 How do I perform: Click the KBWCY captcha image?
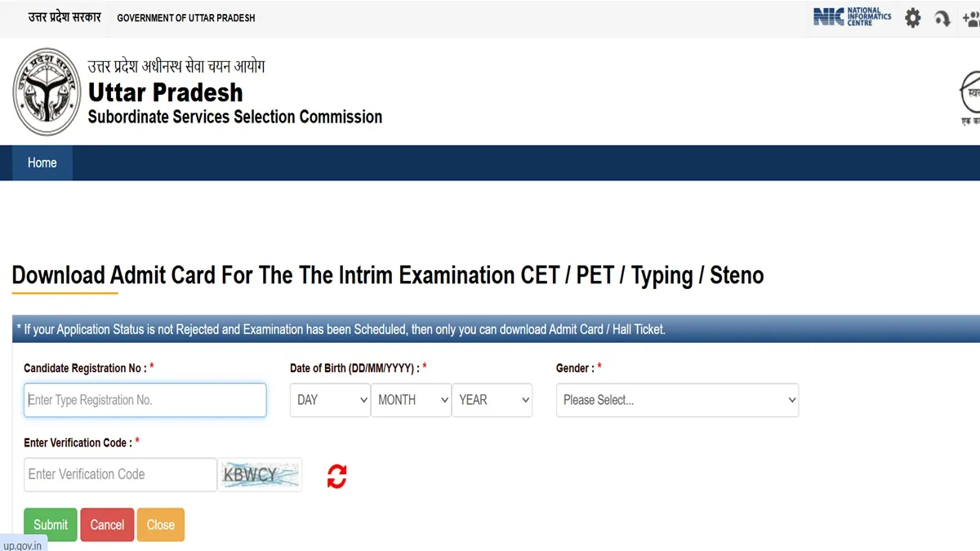(x=260, y=474)
